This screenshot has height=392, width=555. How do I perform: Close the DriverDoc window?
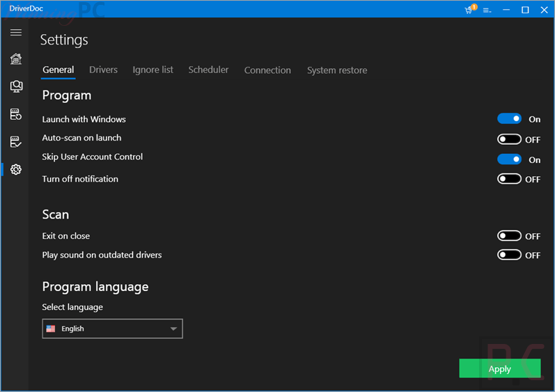tap(545, 10)
